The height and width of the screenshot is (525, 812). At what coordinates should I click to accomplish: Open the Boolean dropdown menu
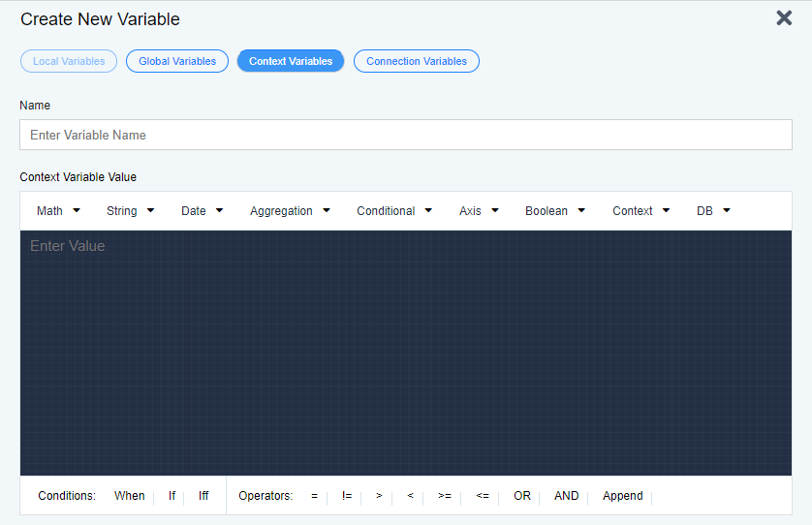tap(554, 211)
